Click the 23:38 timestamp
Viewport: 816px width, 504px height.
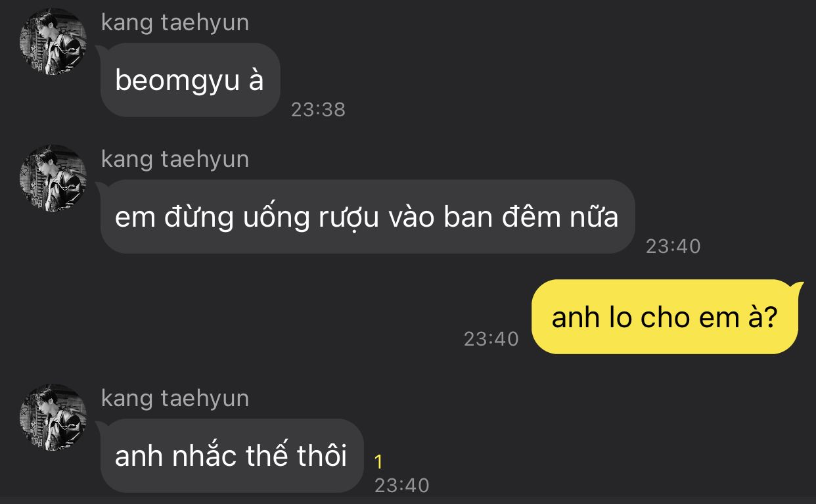click(x=318, y=109)
